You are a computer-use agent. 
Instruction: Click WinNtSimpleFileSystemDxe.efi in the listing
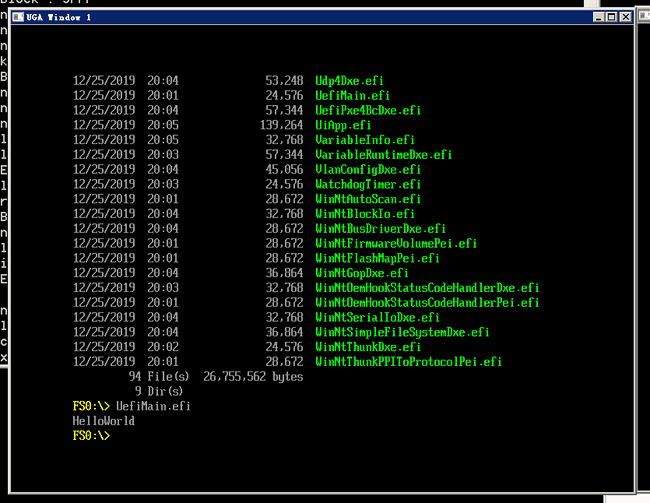[x=402, y=332]
